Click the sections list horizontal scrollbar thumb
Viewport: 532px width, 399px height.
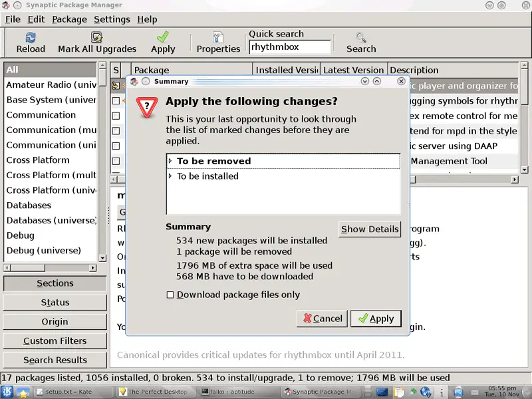point(27,268)
